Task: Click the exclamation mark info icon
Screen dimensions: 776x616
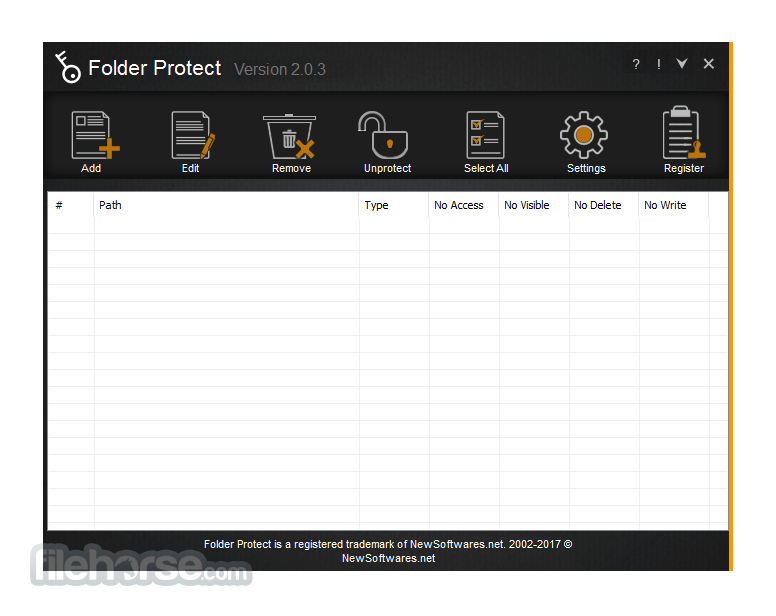Action: 659,64
